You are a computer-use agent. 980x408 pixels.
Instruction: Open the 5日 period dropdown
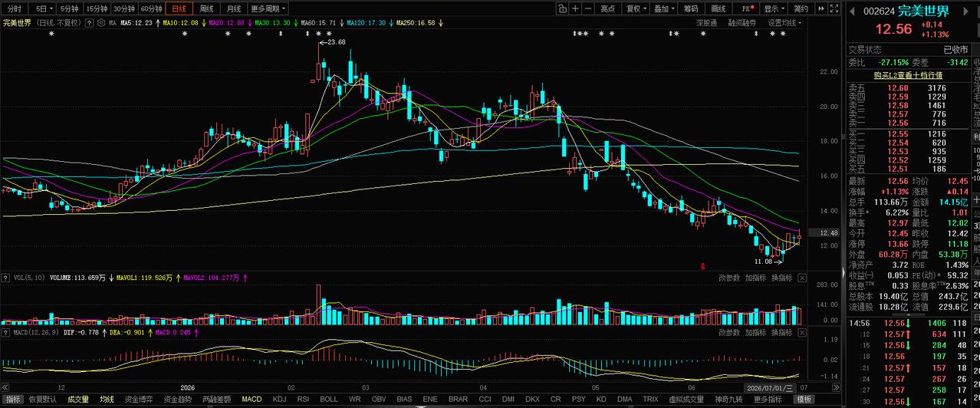click(x=44, y=8)
